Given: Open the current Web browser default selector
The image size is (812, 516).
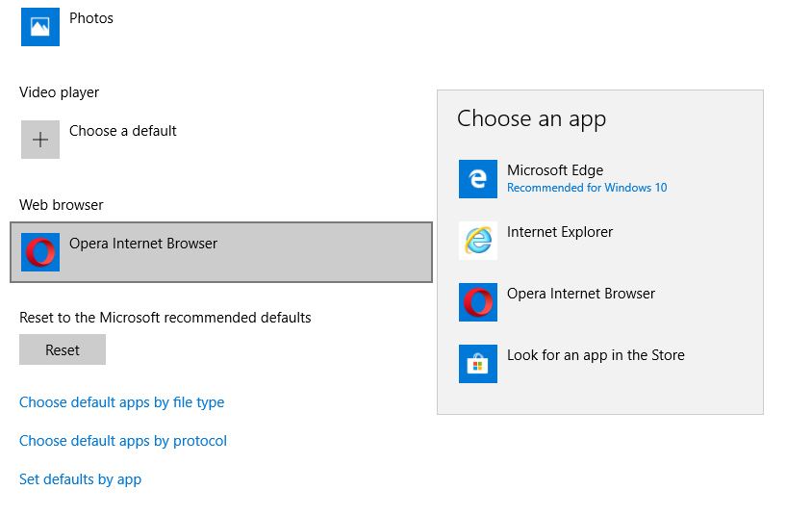Looking at the screenshot, I should pyautogui.click(x=221, y=252).
